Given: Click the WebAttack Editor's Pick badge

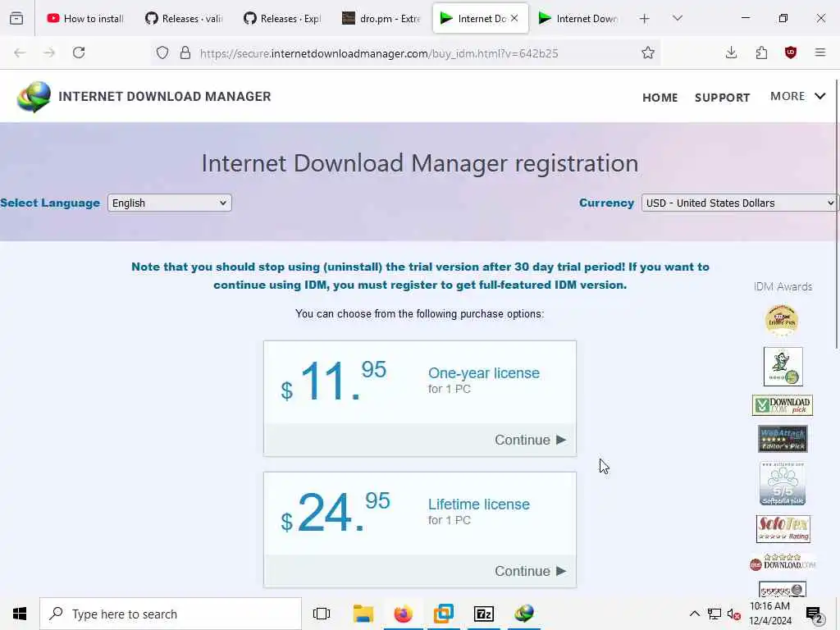Looking at the screenshot, I should click(783, 440).
